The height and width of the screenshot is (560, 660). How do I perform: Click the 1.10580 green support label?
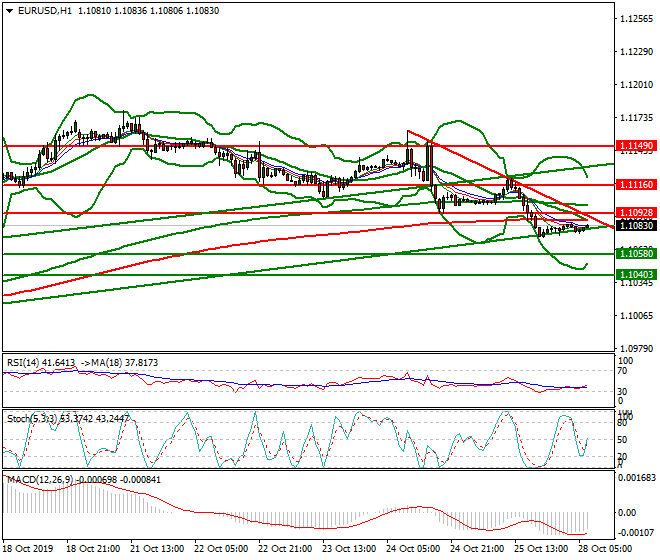pyautogui.click(x=636, y=253)
